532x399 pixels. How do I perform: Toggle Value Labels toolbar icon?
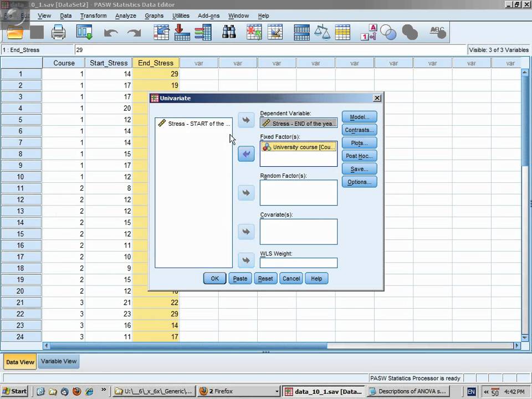[x=369, y=33]
